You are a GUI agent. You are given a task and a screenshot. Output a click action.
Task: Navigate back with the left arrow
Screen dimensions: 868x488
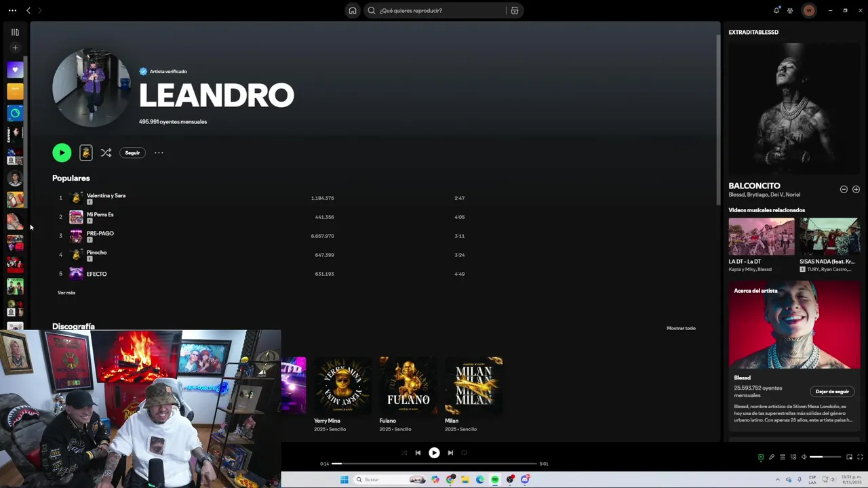[28, 10]
